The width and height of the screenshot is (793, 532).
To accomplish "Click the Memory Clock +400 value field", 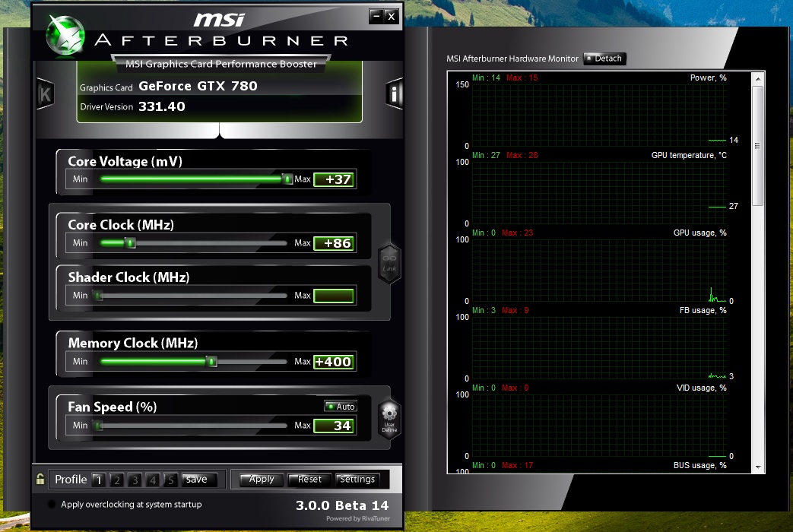I will pyautogui.click(x=335, y=362).
